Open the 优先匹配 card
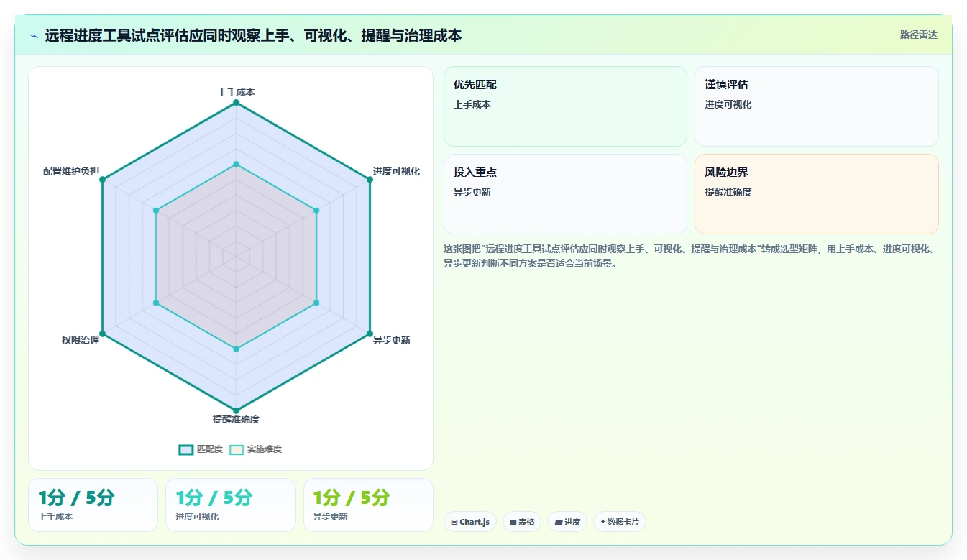Viewport: 967px width, 560px height. (x=565, y=106)
